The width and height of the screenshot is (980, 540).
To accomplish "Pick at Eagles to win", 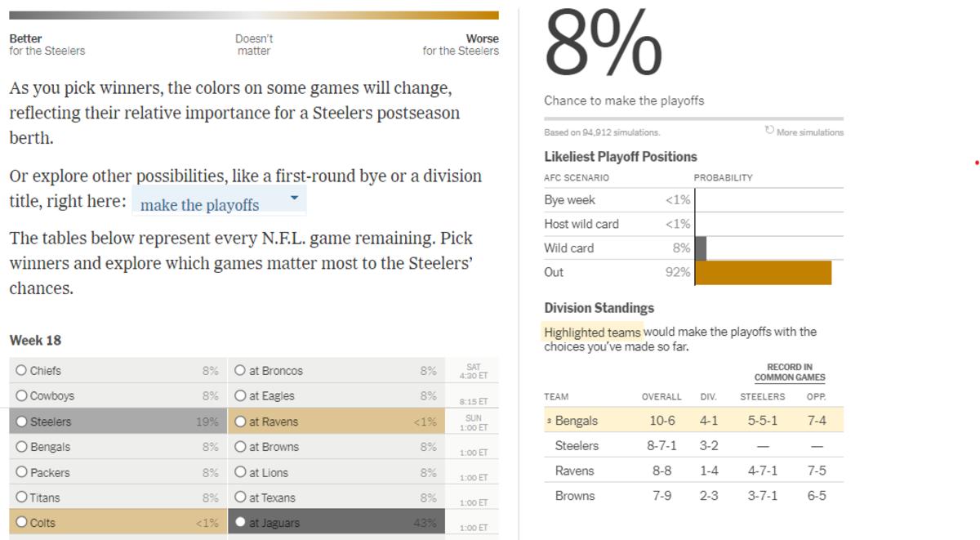I will (240, 396).
